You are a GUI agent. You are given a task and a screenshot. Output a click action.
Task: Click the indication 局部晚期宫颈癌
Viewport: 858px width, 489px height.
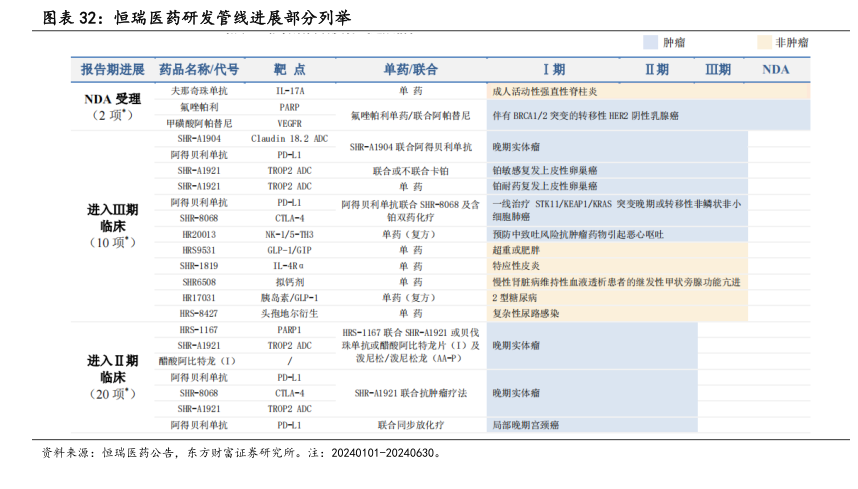coord(525,426)
